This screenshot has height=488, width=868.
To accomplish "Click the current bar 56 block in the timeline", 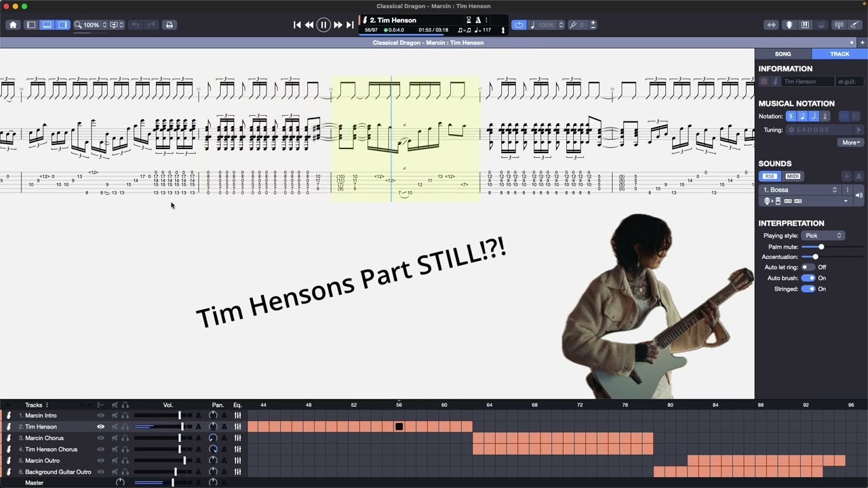I will [x=399, y=426].
